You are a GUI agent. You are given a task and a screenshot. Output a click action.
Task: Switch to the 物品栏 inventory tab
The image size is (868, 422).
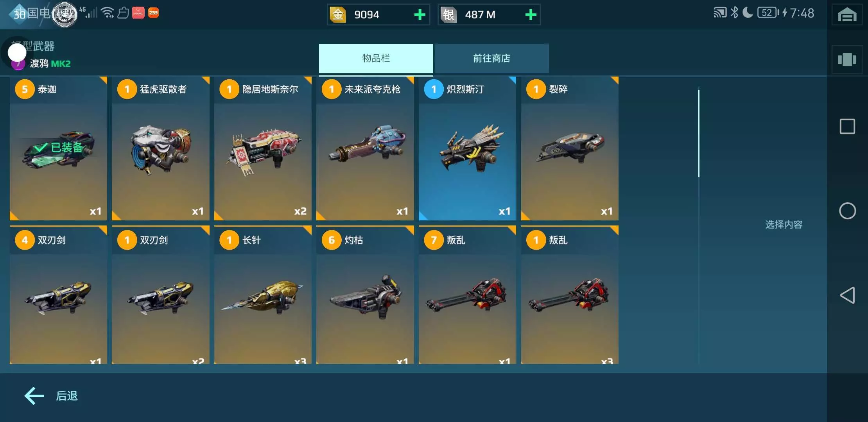click(376, 59)
